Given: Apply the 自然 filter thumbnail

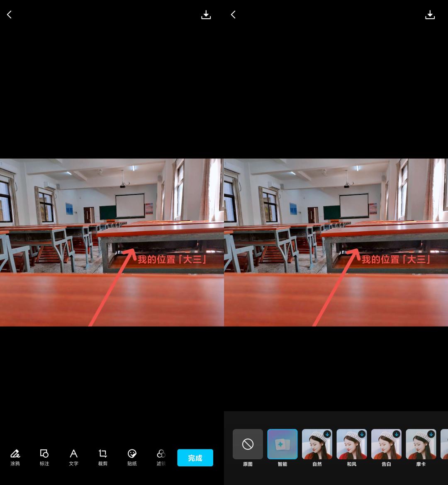Looking at the screenshot, I should point(317,444).
